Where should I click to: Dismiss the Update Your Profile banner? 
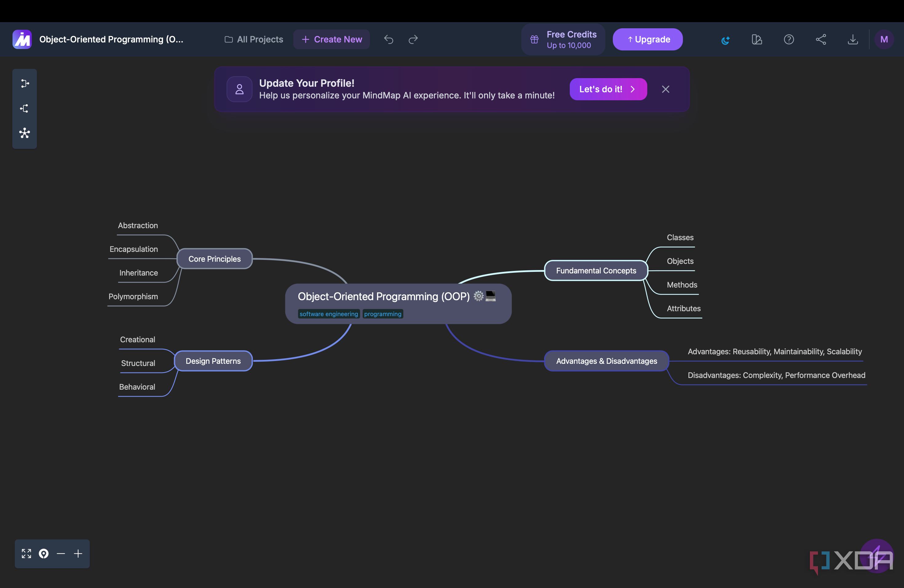tap(665, 89)
